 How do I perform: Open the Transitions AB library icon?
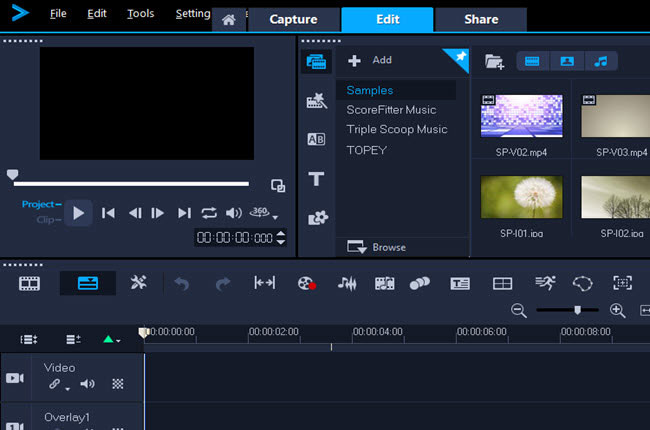click(316, 139)
